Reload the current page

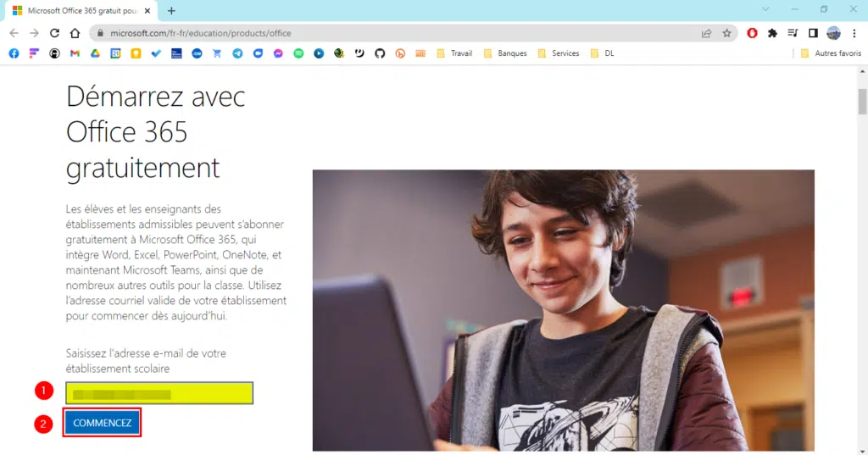click(x=54, y=33)
